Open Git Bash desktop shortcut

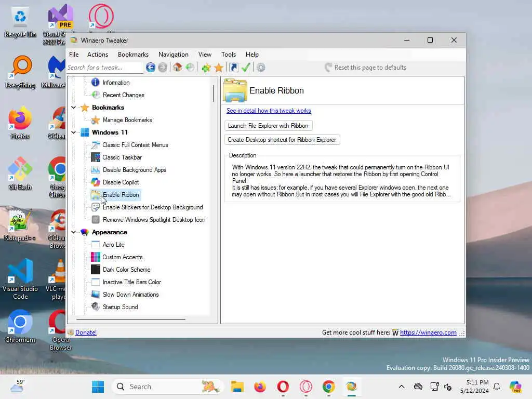point(20,174)
